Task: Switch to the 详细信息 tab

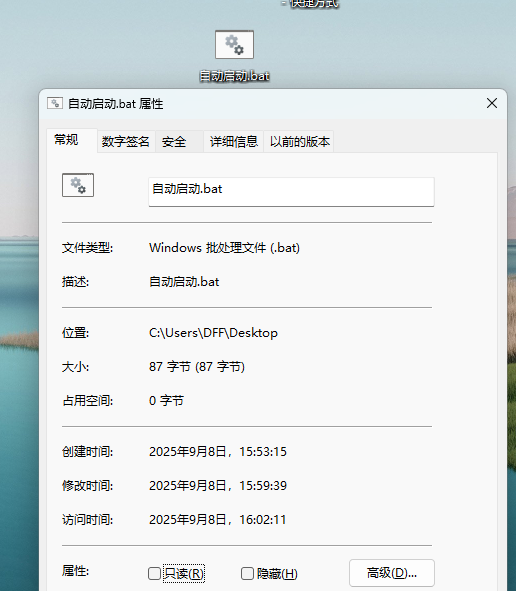Action: [234, 142]
